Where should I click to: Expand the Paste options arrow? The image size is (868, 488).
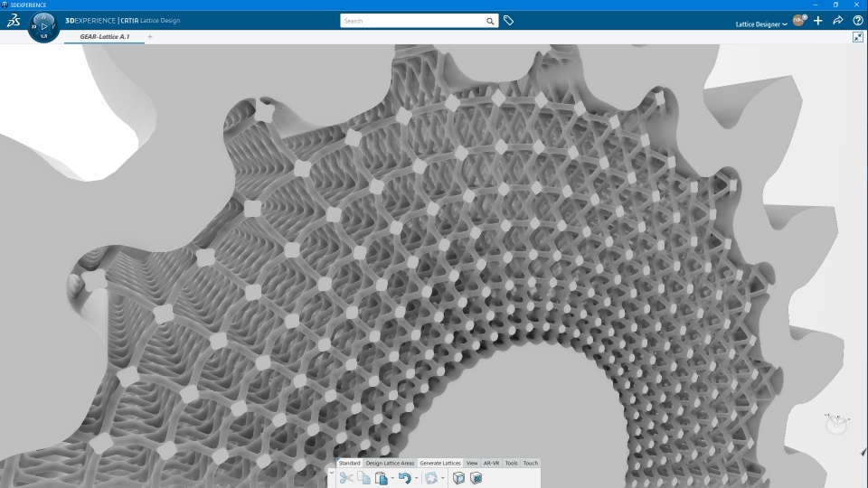(392, 479)
